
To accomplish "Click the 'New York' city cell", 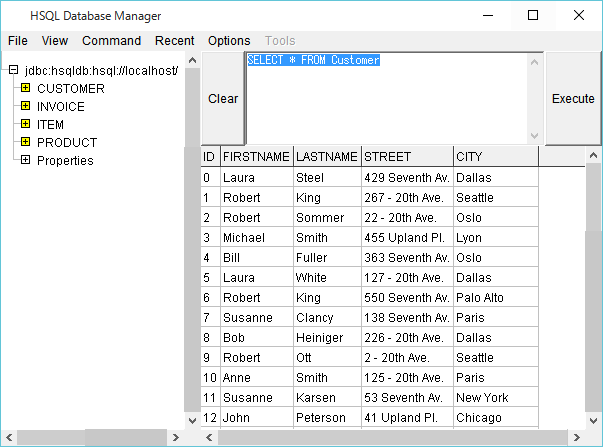I will pos(496,397).
